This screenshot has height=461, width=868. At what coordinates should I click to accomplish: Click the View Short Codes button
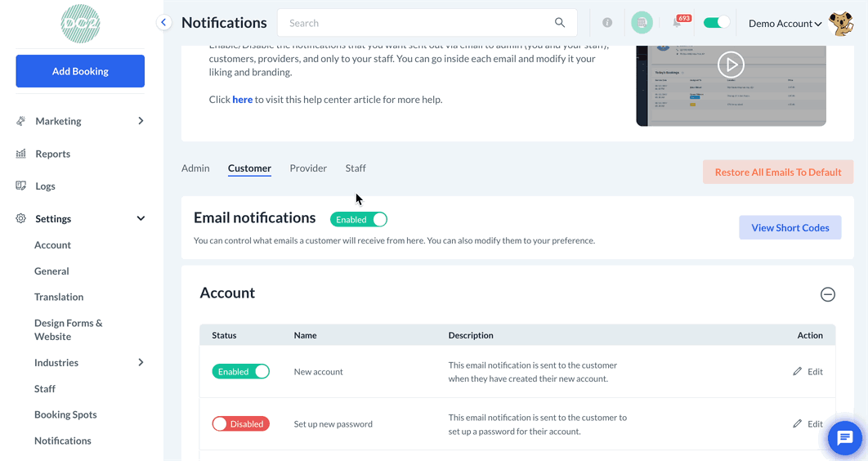[x=790, y=228]
